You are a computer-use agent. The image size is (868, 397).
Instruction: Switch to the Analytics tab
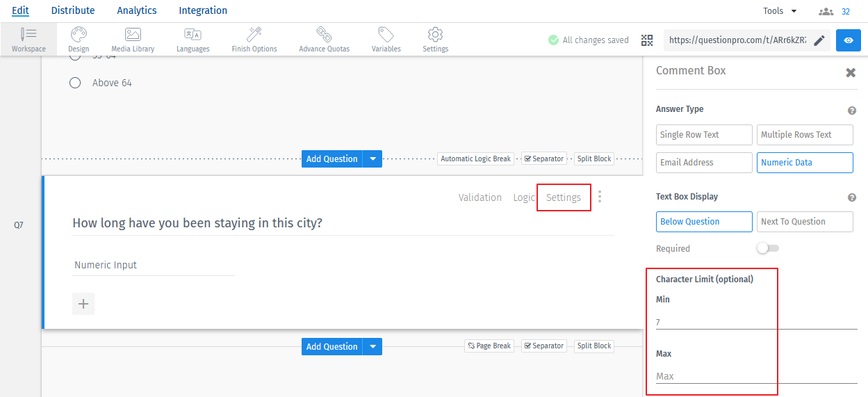137,10
